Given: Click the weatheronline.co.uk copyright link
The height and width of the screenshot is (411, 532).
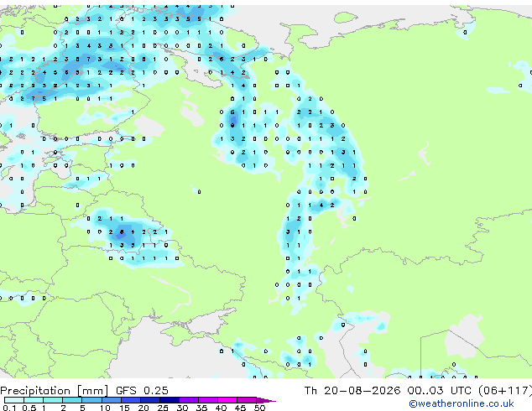Looking at the screenshot, I should coord(462,403).
